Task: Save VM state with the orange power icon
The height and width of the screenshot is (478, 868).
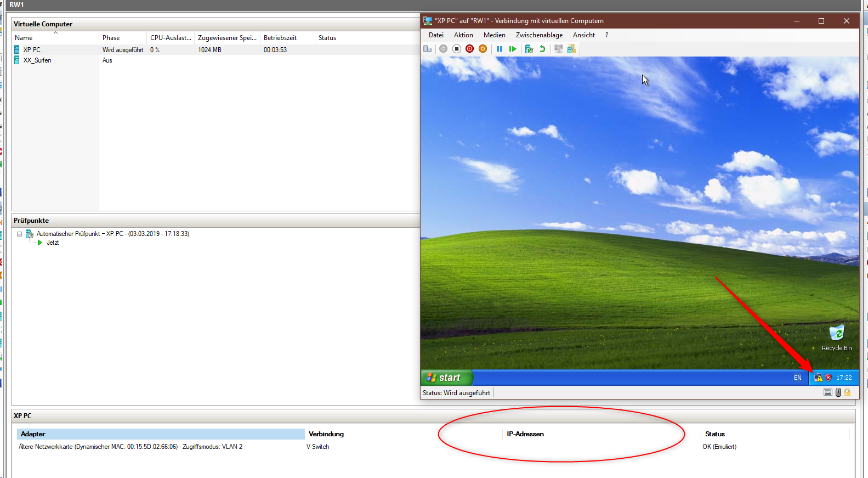Action: tap(483, 49)
